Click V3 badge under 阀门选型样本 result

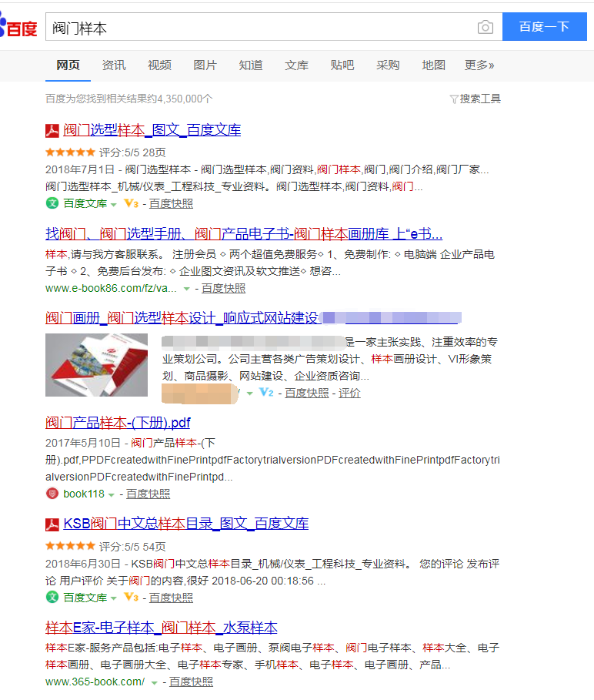[x=131, y=203]
